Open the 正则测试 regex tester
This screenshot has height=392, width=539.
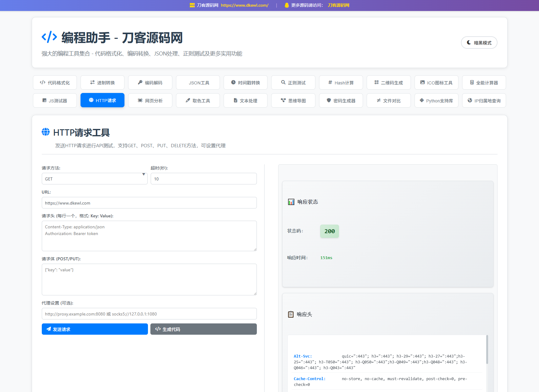293,82
